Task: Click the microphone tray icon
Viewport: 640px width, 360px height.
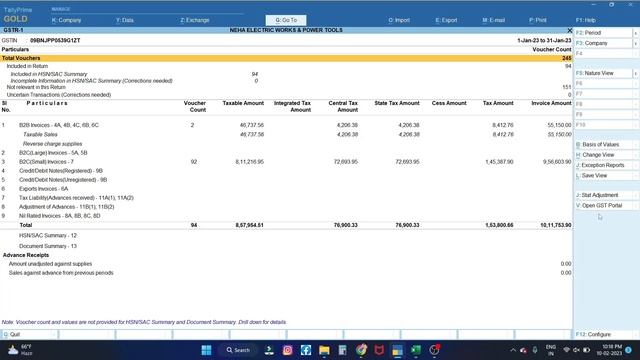Action: [535, 350]
